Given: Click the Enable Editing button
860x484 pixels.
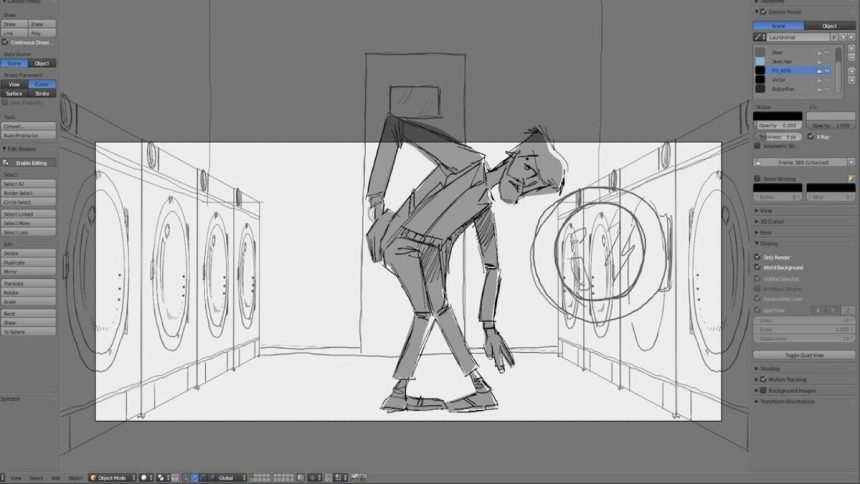Looking at the screenshot, I should (x=29, y=162).
